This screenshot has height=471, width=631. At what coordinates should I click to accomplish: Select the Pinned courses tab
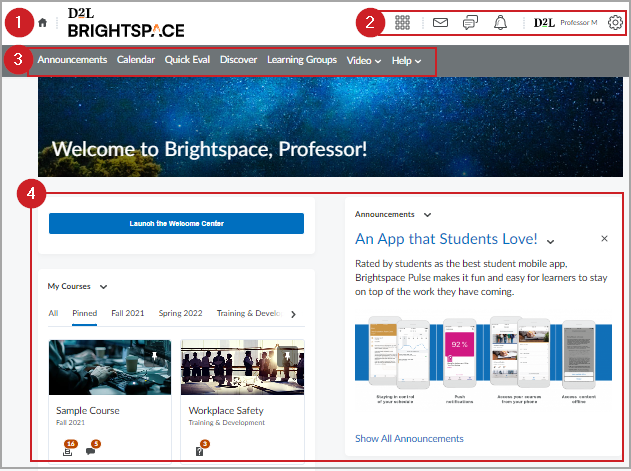click(85, 313)
